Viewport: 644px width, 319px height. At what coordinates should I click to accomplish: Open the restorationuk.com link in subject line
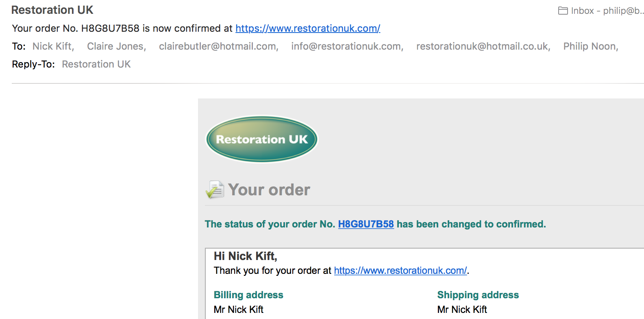click(308, 28)
